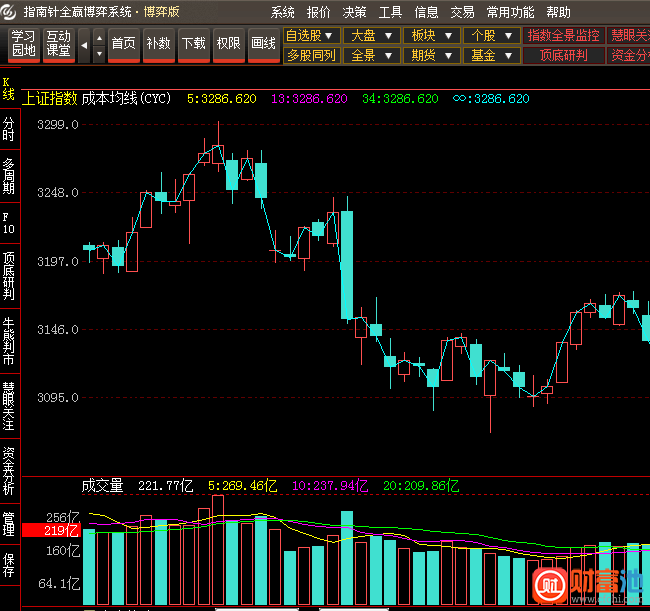650x611 pixels.
Task: Click the 权限 permissions button
Action: click(x=228, y=44)
